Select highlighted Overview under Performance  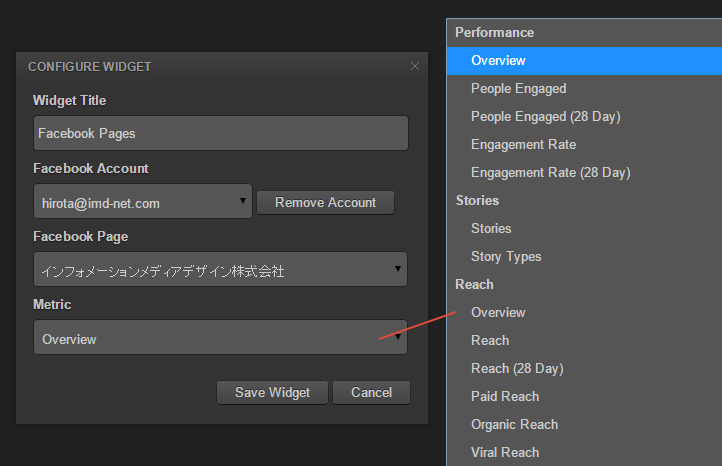584,61
